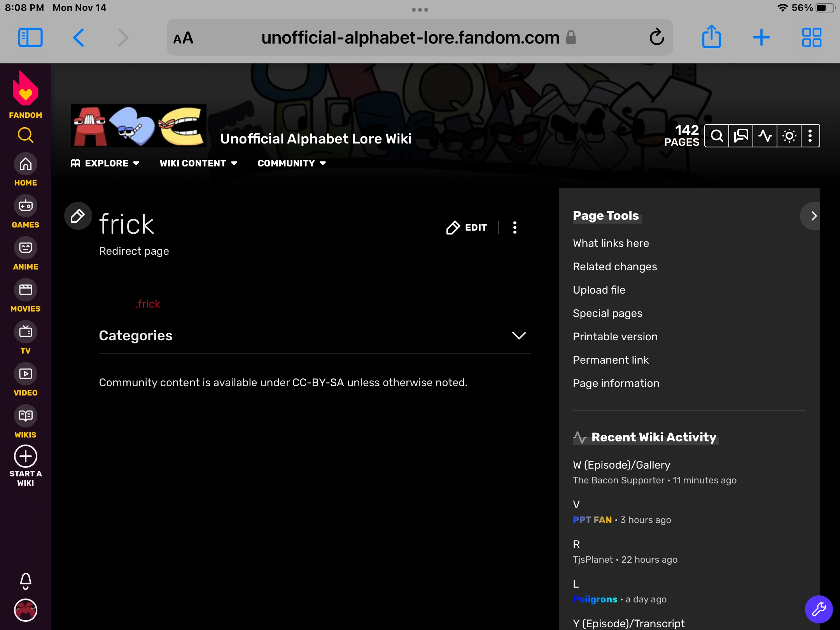Open the What links here link
840x630 pixels.
click(x=611, y=243)
